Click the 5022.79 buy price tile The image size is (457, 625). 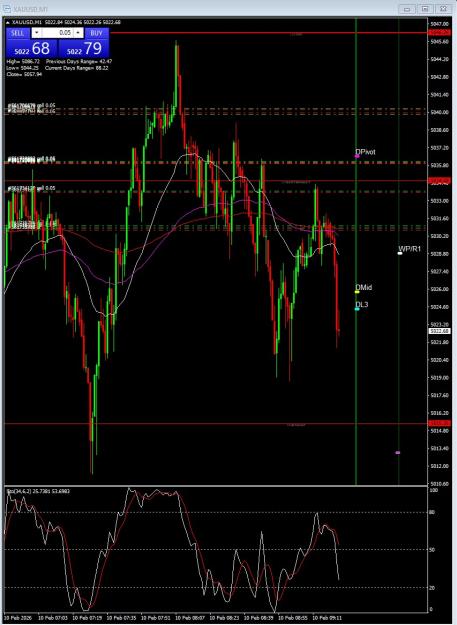point(83,49)
